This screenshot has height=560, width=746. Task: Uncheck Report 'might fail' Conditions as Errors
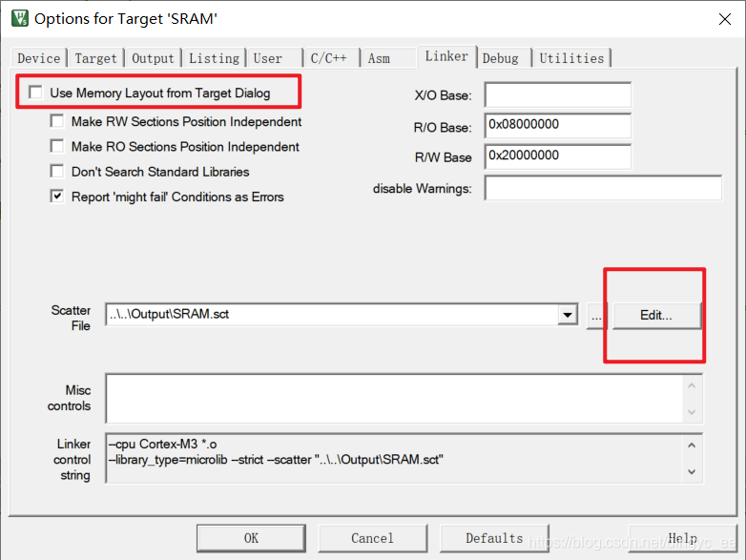(57, 196)
